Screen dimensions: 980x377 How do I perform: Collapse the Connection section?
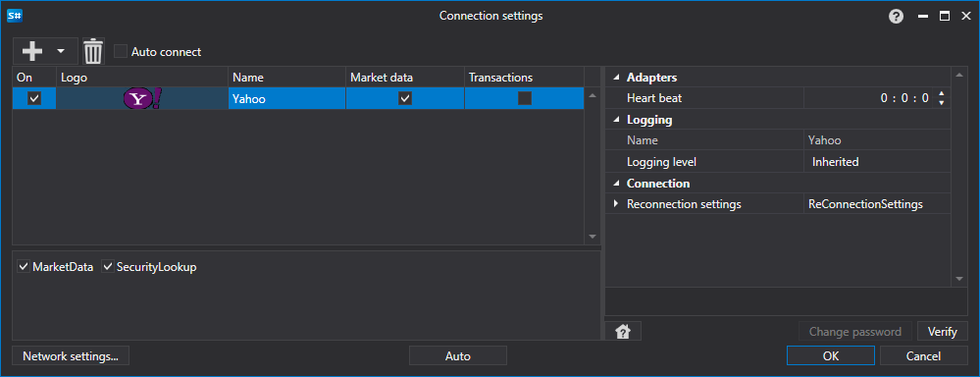(x=617, y=184)
